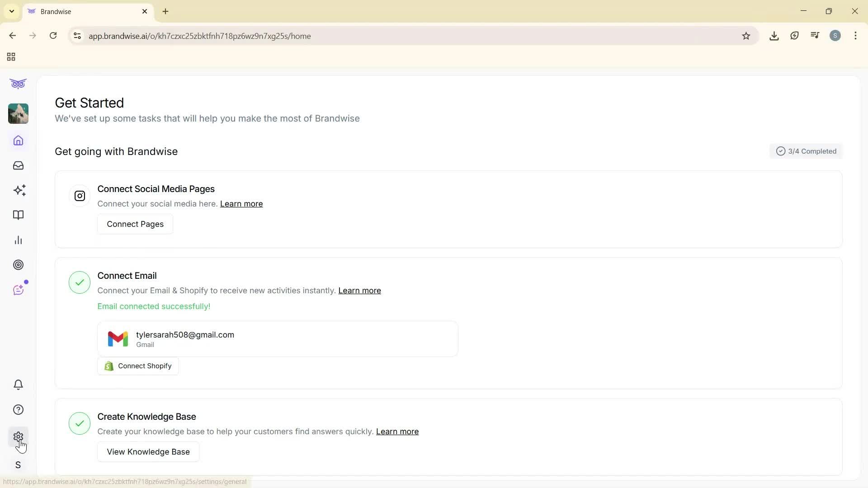Select the Brandwise browser tab
Screen dimensions: 868x488
(x=81, y=11)
